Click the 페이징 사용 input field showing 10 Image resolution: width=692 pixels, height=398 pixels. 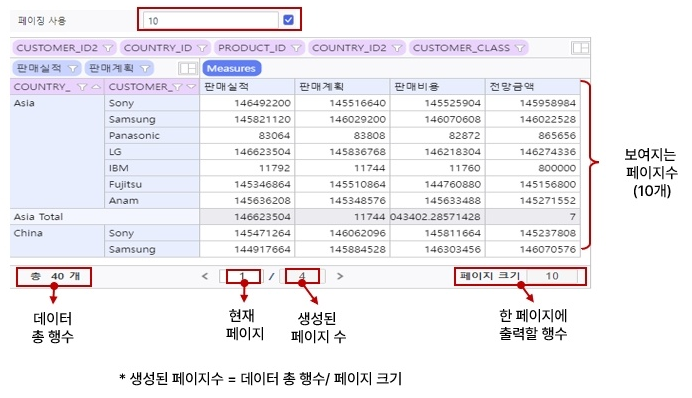(x=211, y=20)
